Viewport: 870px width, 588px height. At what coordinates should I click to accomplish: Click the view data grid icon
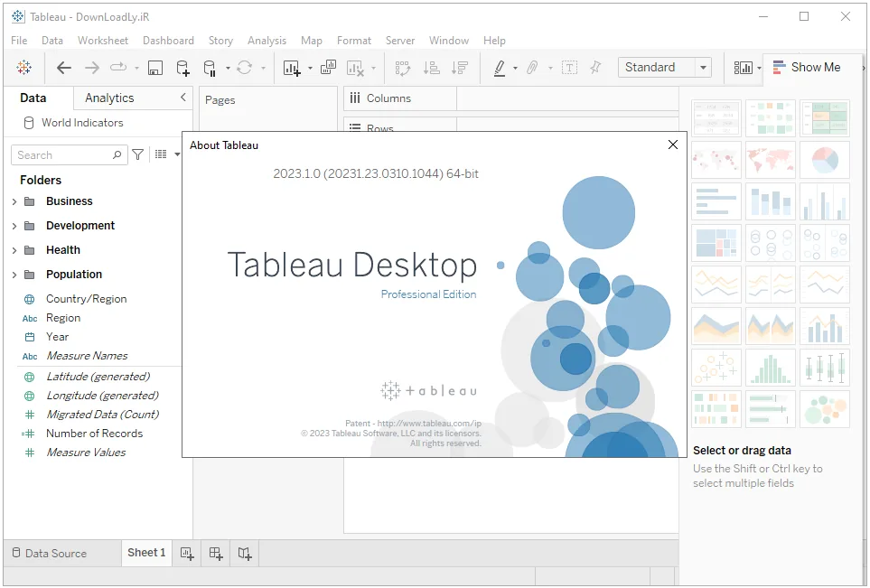coord(161,154)
